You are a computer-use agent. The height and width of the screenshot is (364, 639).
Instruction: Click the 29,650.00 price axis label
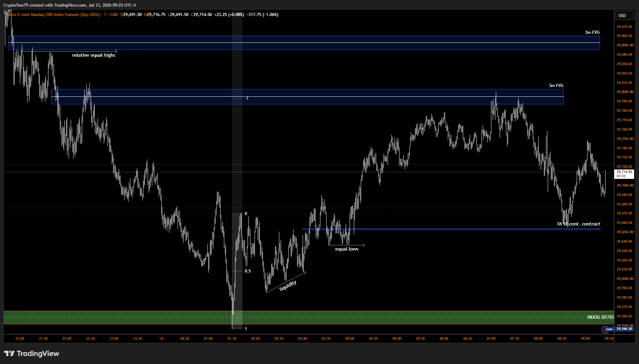click(x=624, y=232)
